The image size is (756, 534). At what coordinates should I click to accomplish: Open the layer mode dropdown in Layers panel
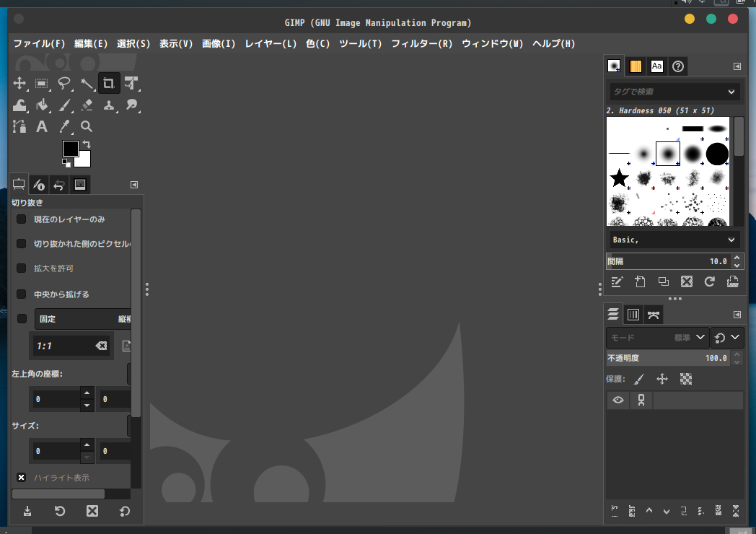657,337
